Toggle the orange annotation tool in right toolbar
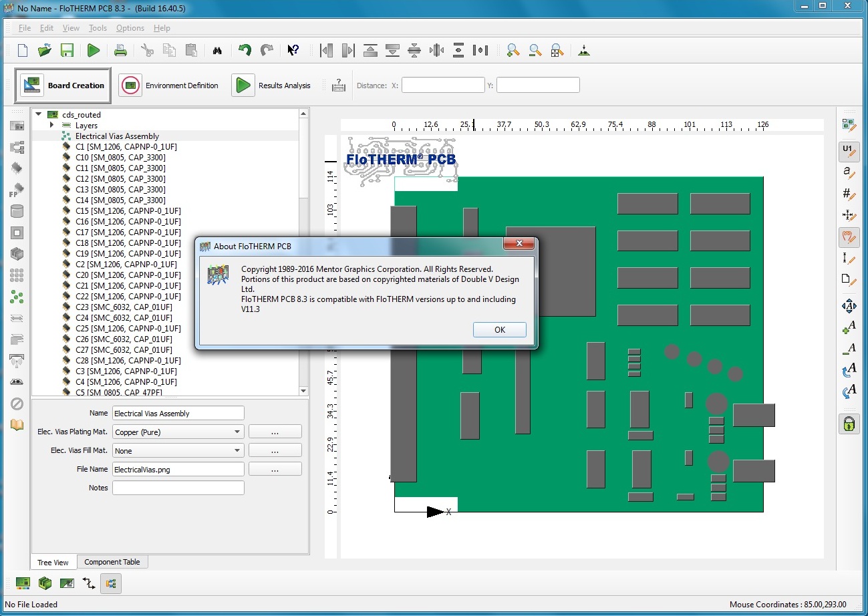This screenshot has width=868, height=616. [849, 237]
